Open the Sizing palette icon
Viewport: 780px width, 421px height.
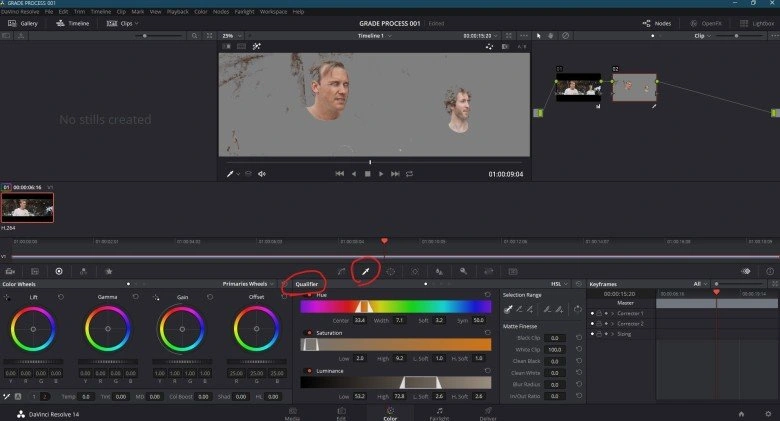(488, 271)
